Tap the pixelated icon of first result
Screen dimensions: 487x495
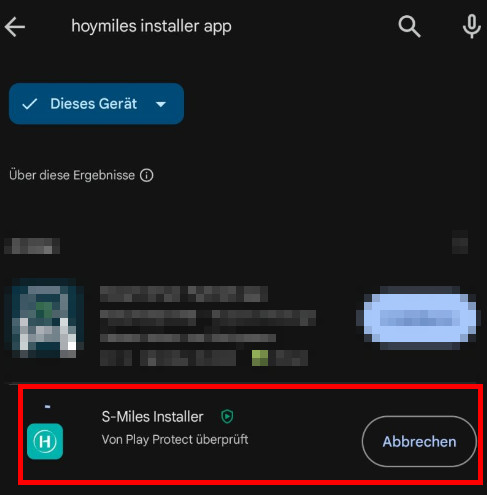pos(44,319)
